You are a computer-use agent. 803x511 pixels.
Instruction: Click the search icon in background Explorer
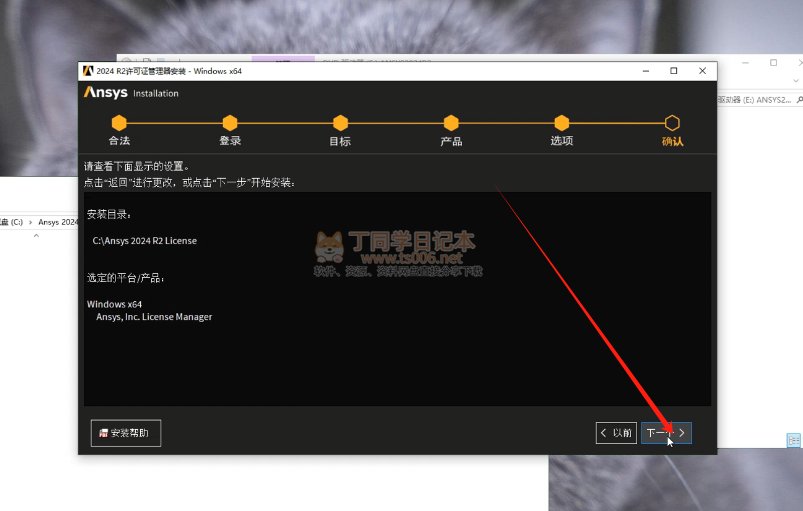(799, 99)
